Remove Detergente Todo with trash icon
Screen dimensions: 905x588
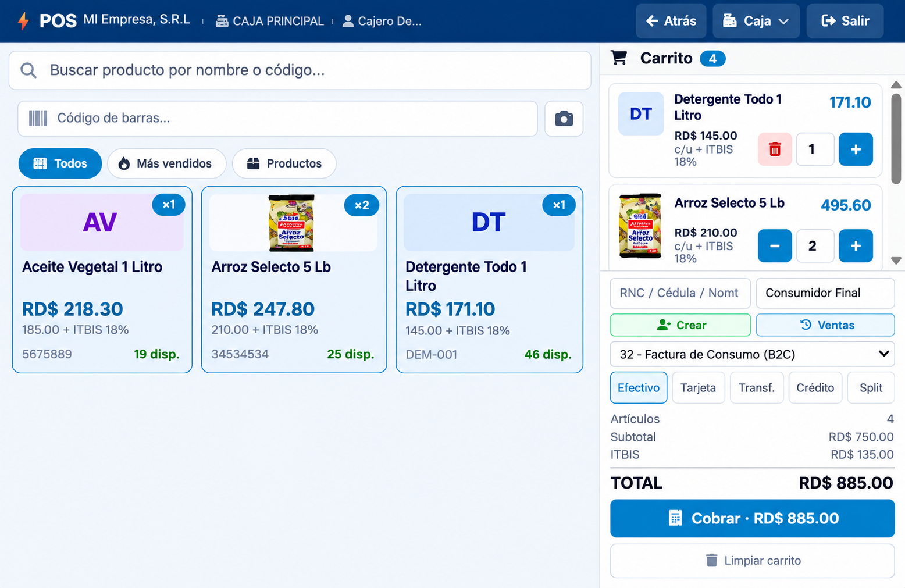775,149
